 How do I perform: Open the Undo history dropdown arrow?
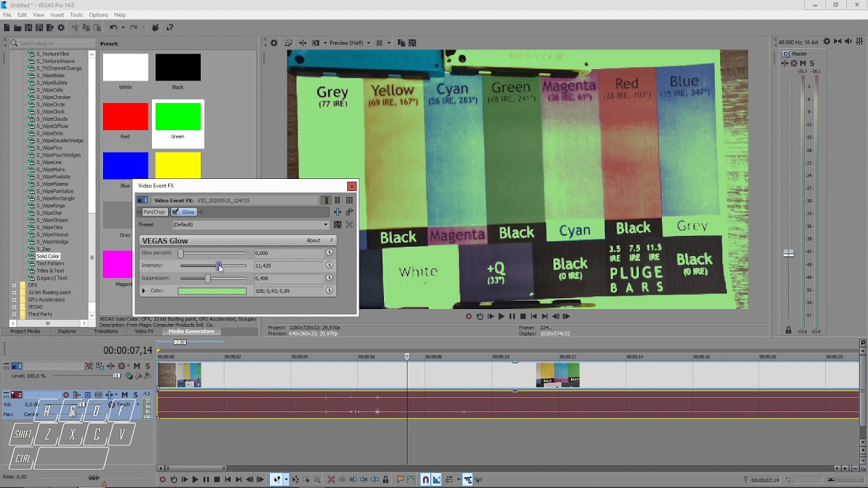click(122, 28)
